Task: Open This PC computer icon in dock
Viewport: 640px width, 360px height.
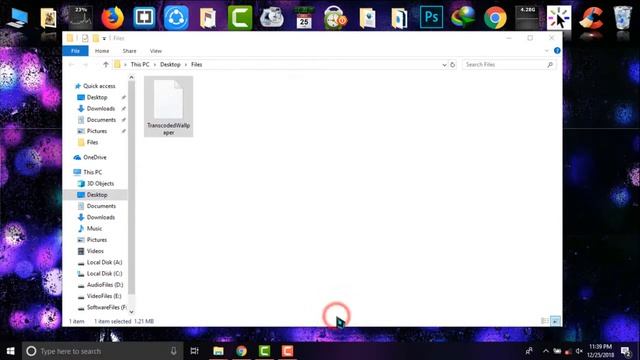Action: (x=17, y=18)
